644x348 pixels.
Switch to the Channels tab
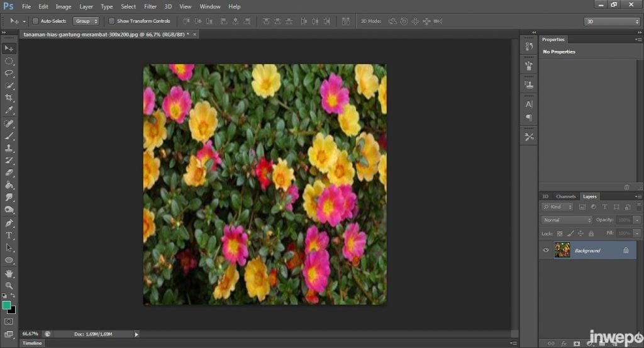(x=565, y=196)
